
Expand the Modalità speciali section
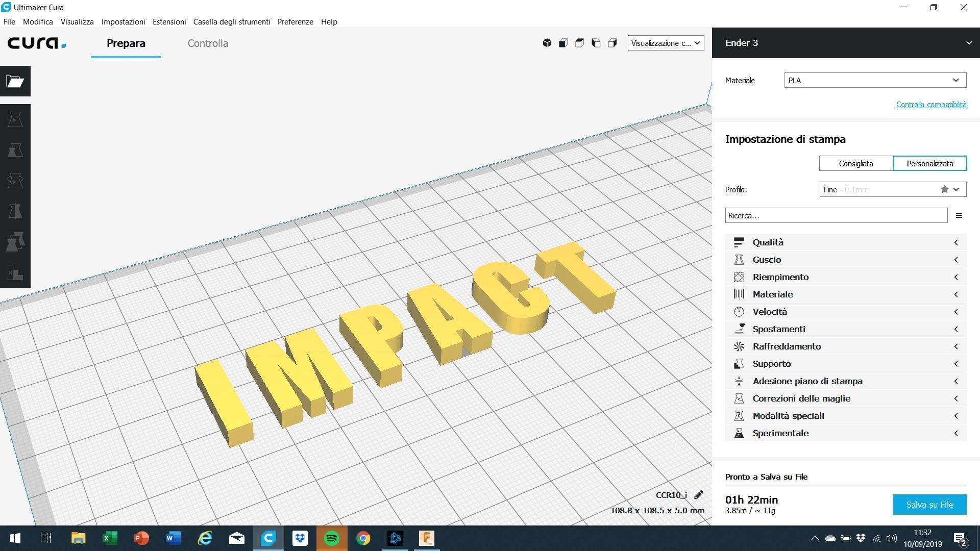(x=846, y=416)
